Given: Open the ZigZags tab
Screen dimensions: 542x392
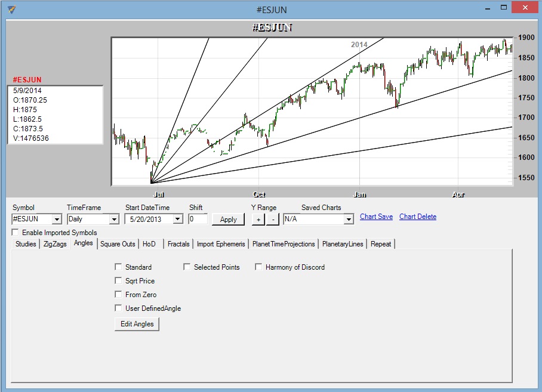Looking at the screenshot, I should click(55, 244).
